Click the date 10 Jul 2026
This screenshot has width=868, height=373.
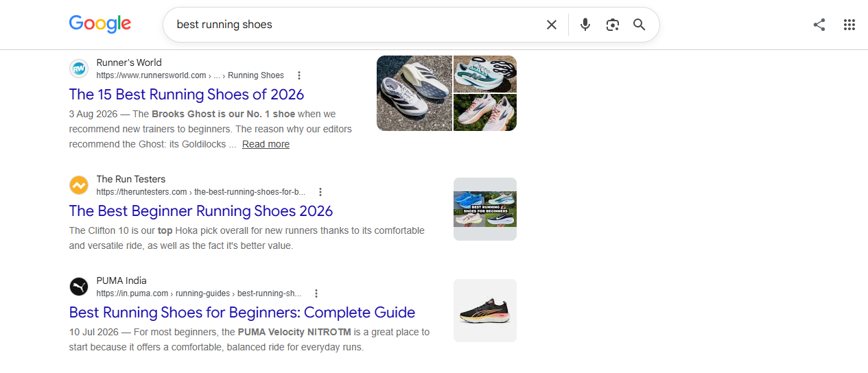pos(92,332)
